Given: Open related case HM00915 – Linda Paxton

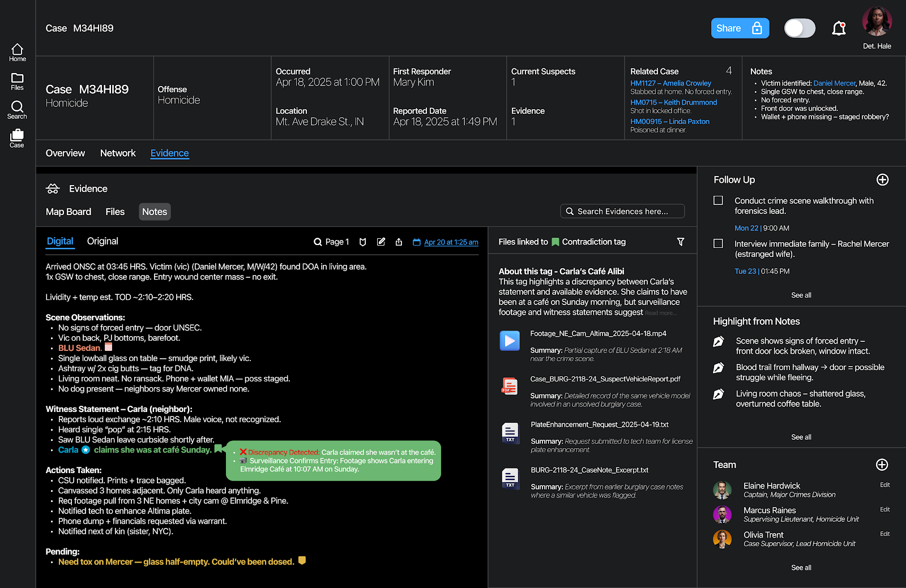Looking at the screenshot, I should (x=669, y=122).
